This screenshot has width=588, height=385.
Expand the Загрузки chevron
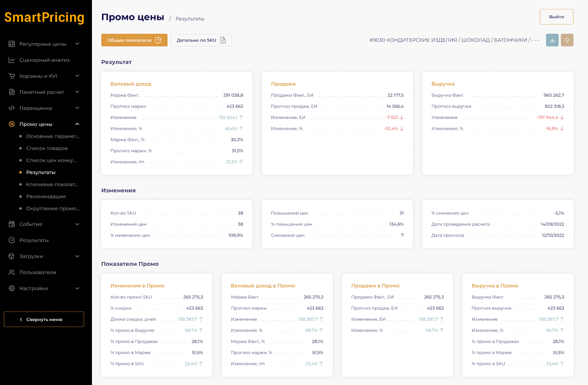[x=77, y=256]
